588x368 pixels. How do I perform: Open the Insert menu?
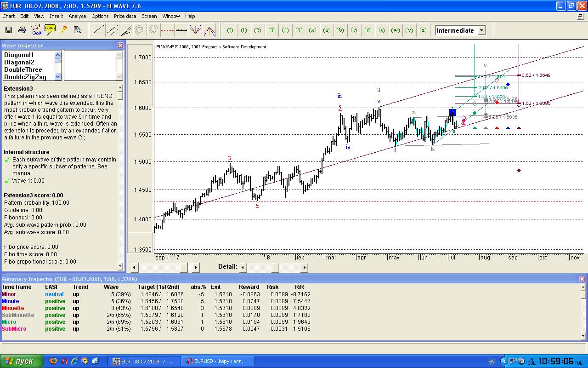click(x=57, y=16)
